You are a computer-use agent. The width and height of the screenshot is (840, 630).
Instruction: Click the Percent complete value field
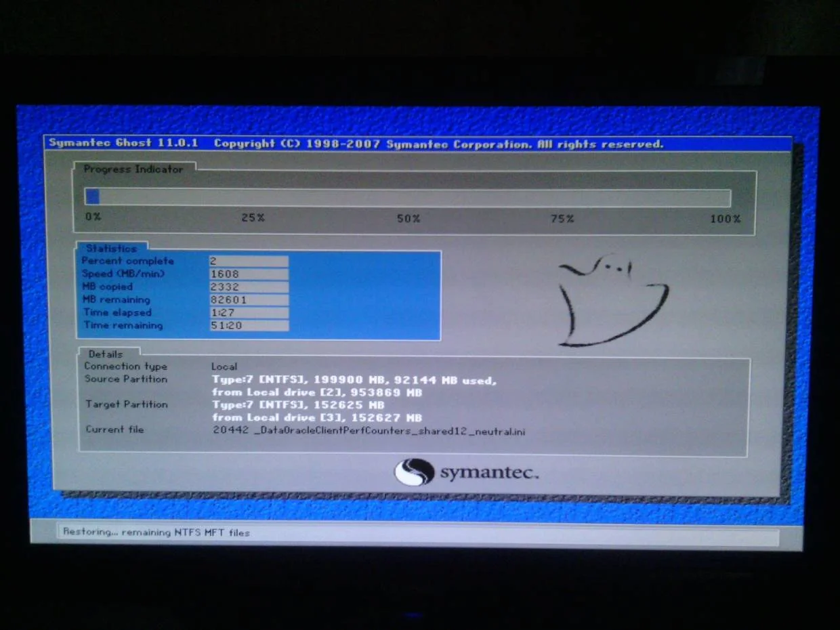point(249,261)
